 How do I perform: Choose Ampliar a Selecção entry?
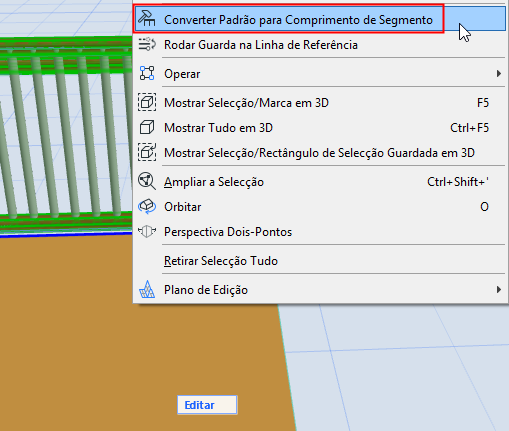(x=319, y=182)
